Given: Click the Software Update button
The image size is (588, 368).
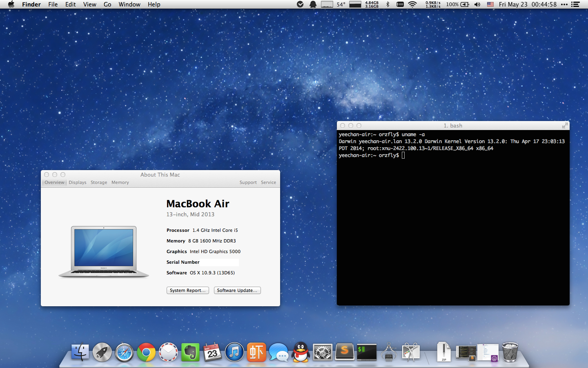Looking at the screenshot, I should point(237,290).
